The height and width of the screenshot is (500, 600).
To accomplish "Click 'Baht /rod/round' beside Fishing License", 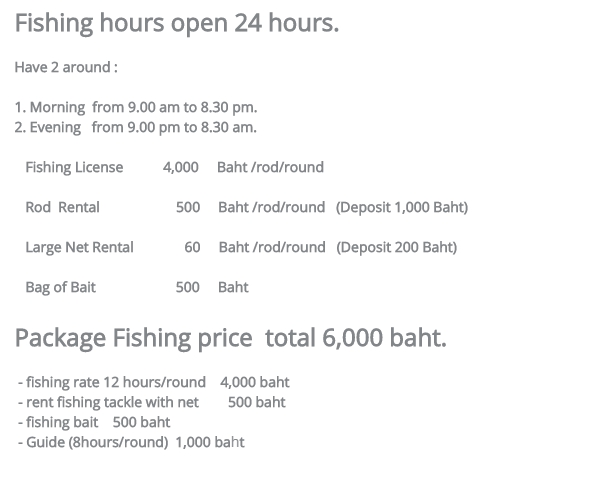I will tap(271, 168).
